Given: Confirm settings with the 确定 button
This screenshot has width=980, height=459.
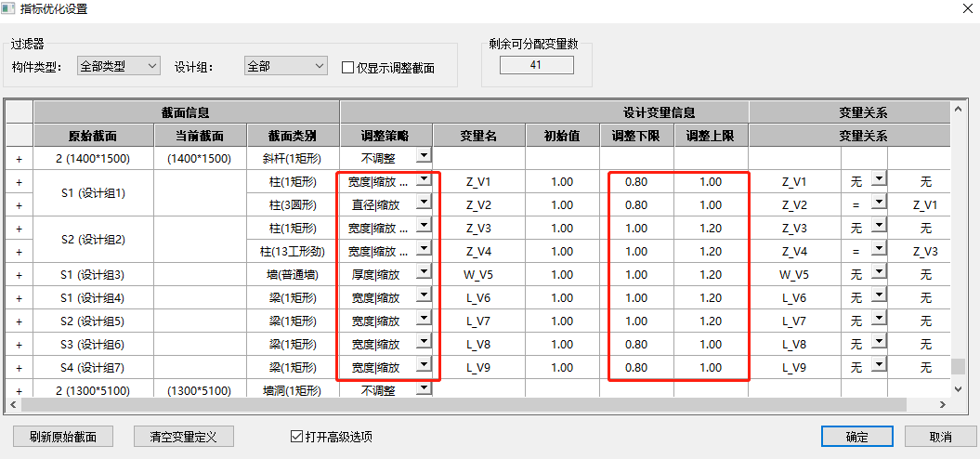Looking at the screenshot, I should (x=856, y=437).
